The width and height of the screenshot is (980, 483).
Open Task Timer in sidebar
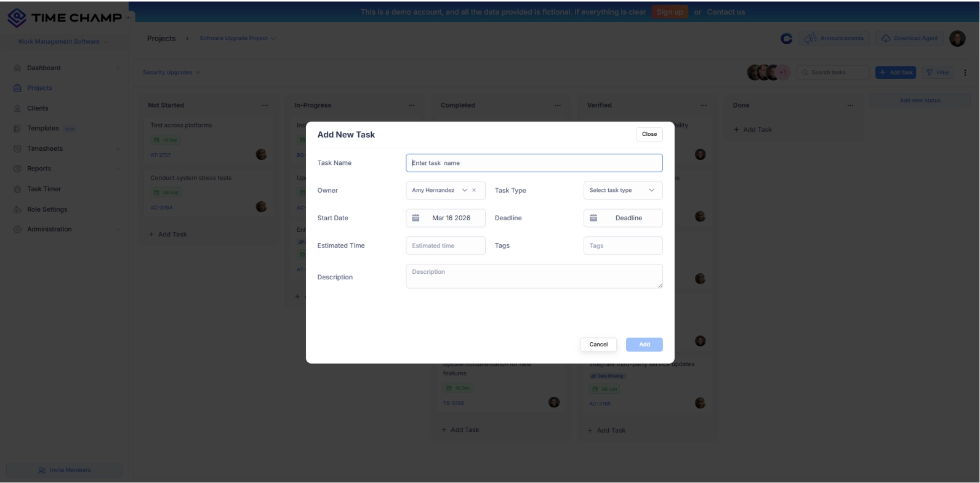click(44, 189)
